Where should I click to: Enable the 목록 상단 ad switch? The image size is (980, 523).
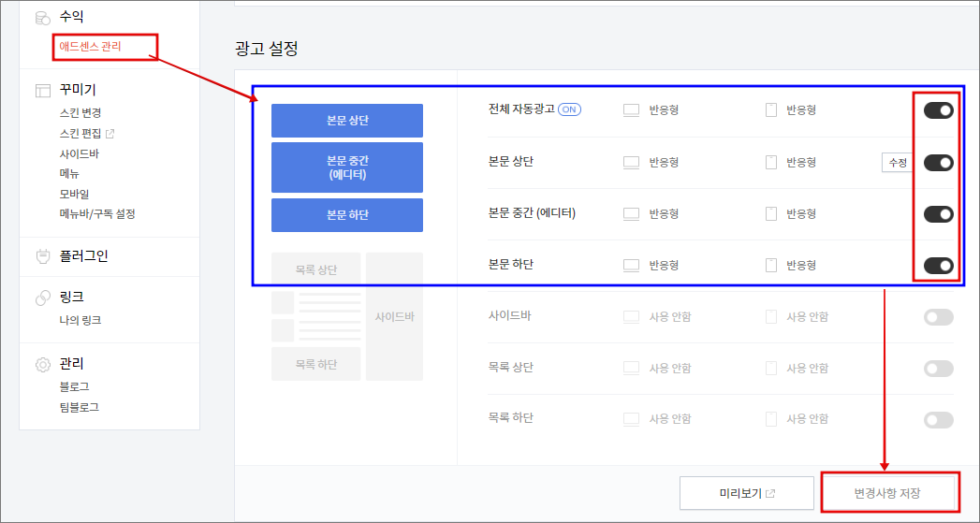(x=939, y=368)
